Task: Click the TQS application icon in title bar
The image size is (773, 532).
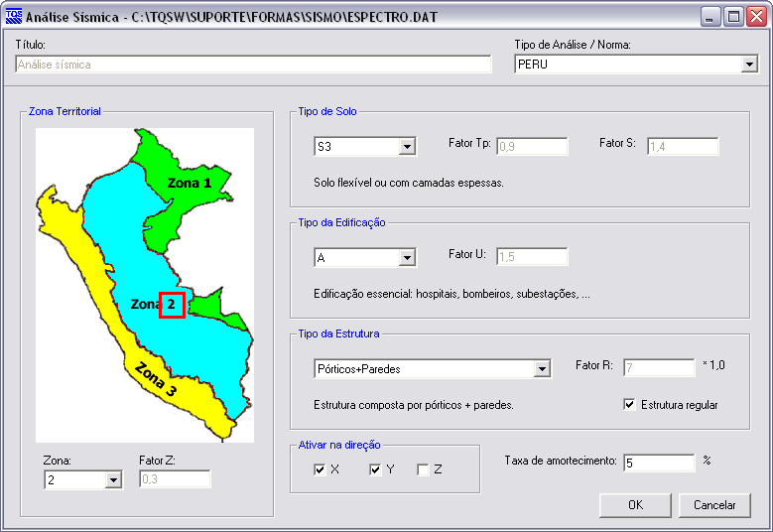Action: [13, 17]
